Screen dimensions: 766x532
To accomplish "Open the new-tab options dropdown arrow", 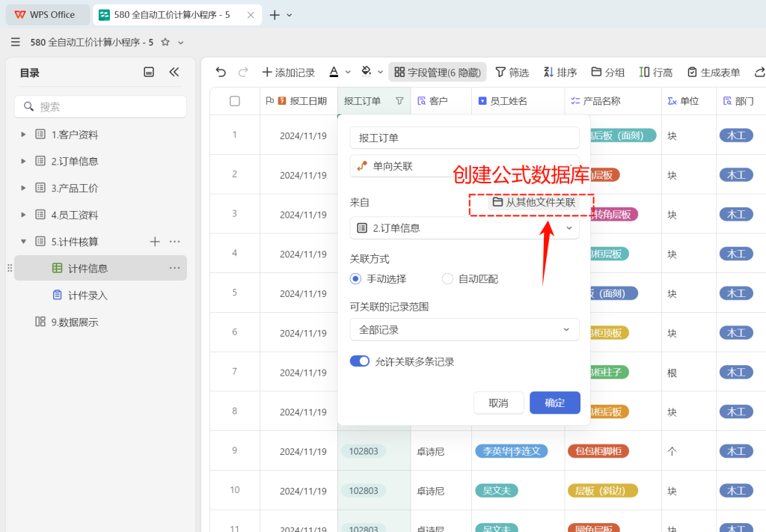I will 289,15.
